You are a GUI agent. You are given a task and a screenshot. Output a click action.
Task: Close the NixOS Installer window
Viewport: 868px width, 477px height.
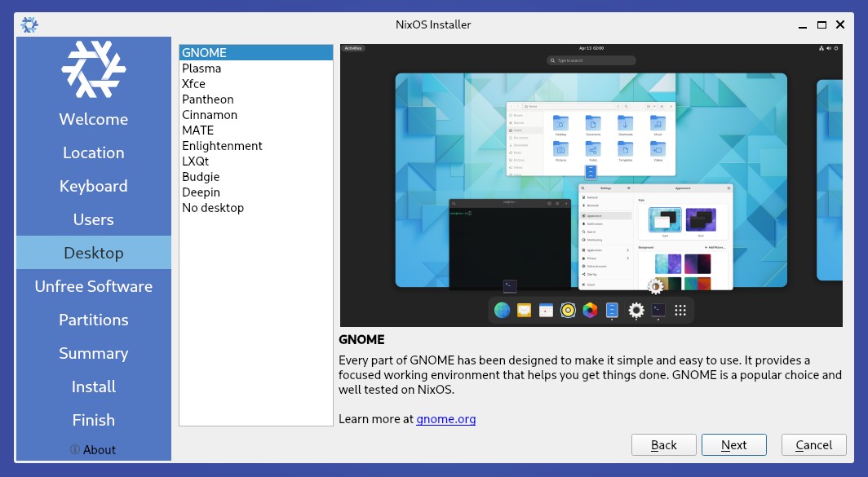coord(839,25)
